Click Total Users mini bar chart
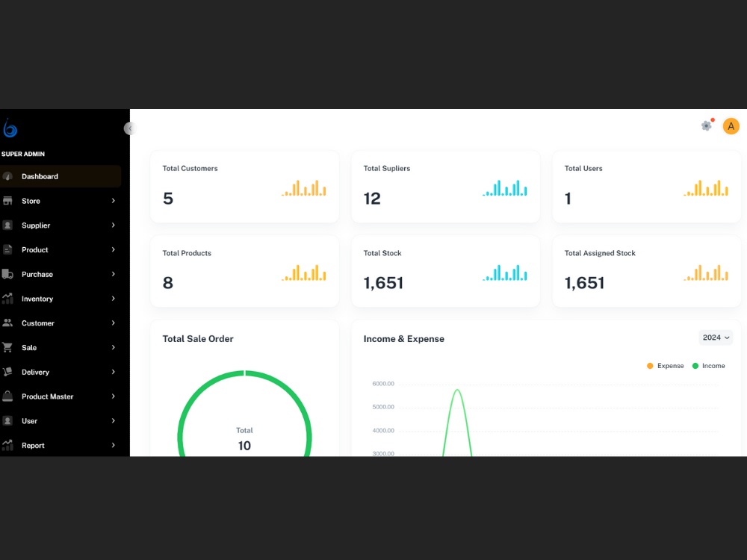This screenshot has height=560, width=747. tap(706, 188)
